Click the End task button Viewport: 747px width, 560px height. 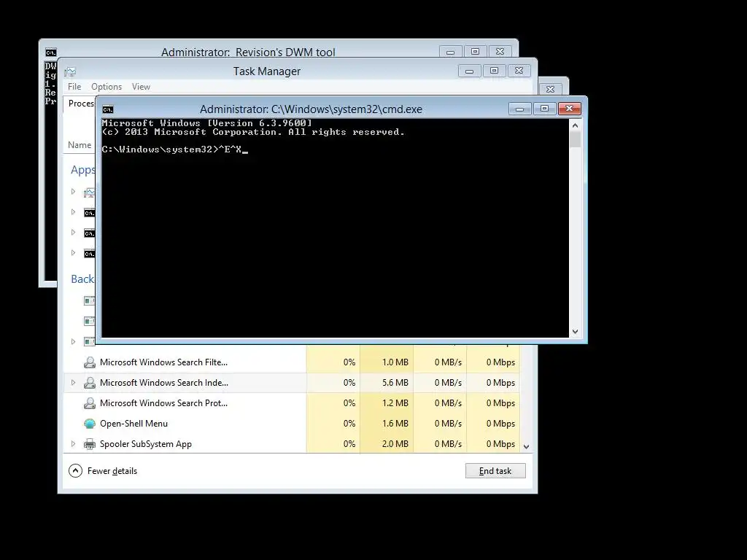pyautogui.click(x=495, y=471)
